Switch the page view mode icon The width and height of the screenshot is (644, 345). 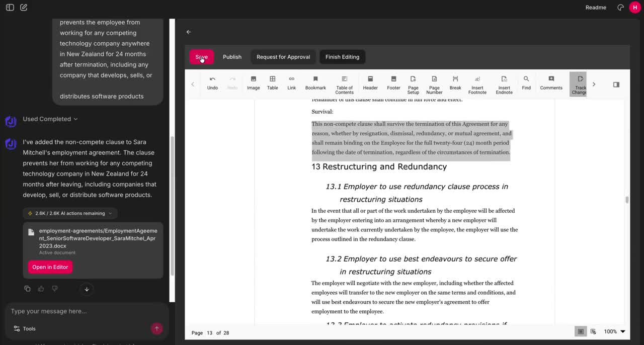point(581,331)
